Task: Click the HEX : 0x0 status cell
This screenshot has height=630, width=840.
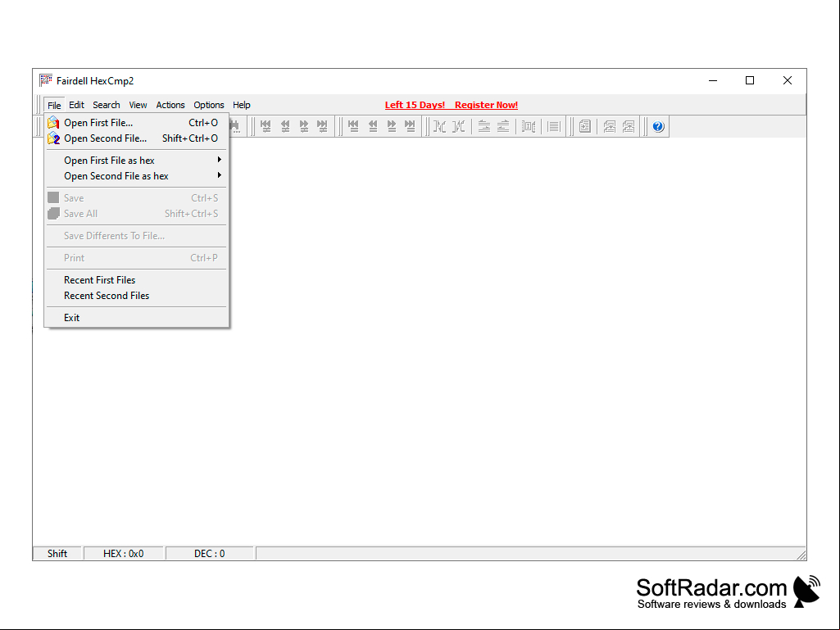Action: (x=124, y=553)
